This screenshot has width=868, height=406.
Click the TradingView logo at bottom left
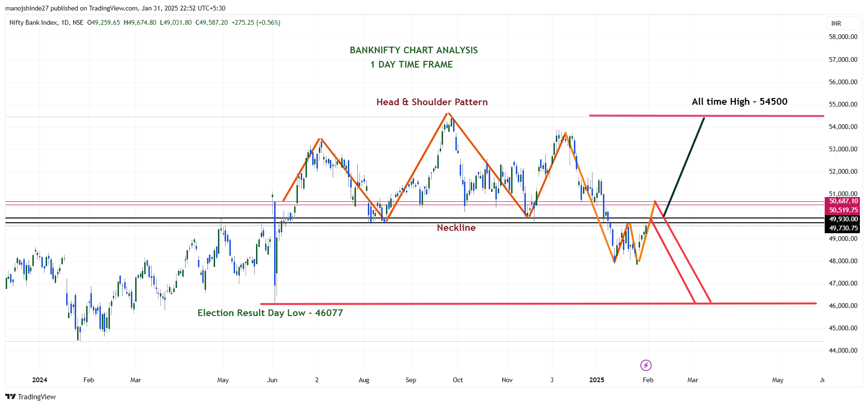[x=30, y=397]
